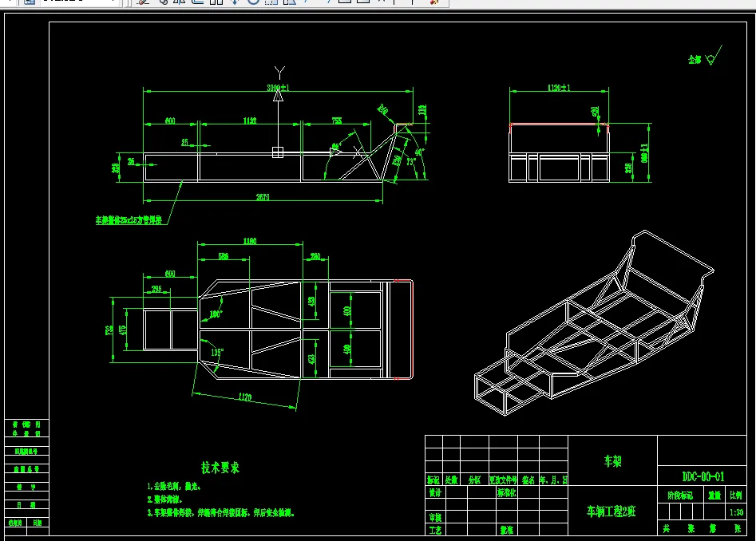Select the UCS origin square on the side view
Viewport: 756px width, 541px height.
[278, 152]
